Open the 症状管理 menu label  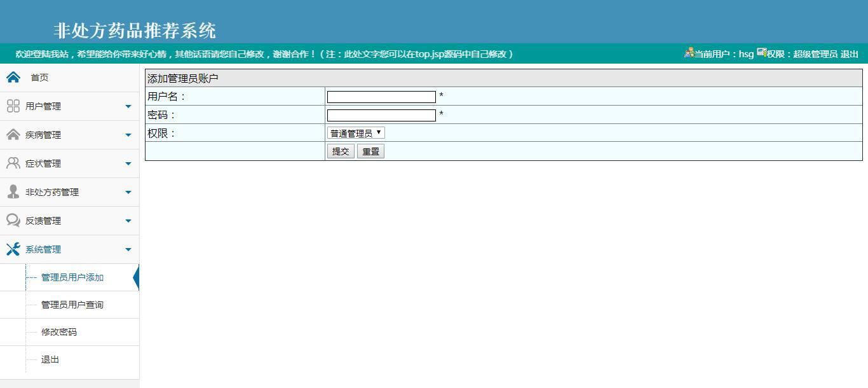[x=43, y=163]
